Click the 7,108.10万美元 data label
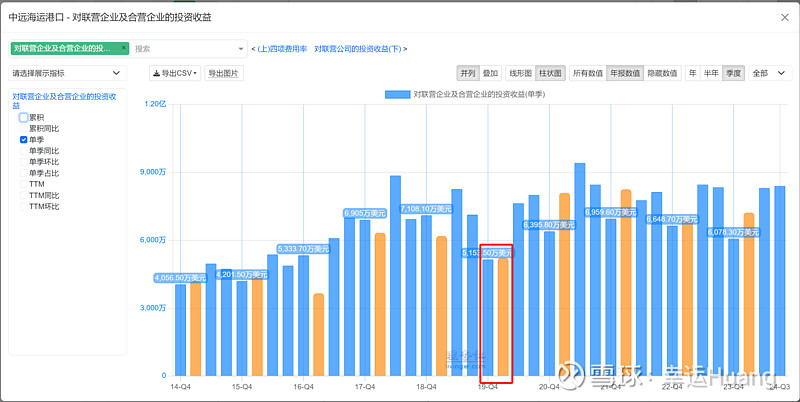The height and width of the screenshot is (402, 800). 426,209
